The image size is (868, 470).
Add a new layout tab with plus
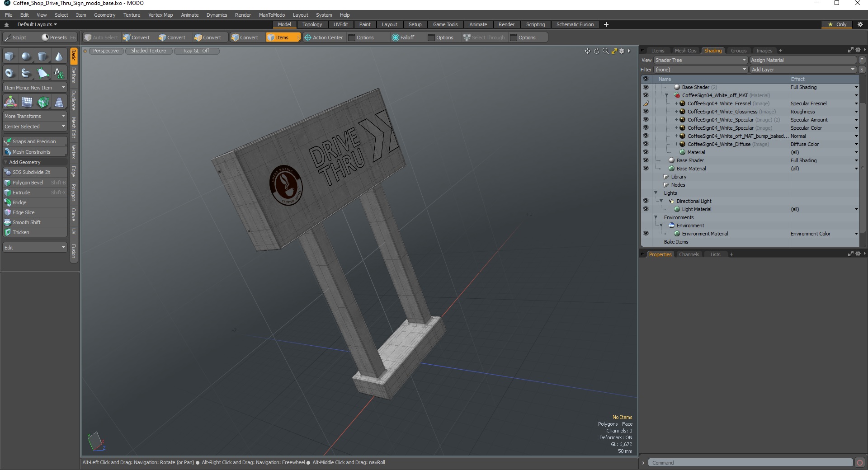point(606,24)
